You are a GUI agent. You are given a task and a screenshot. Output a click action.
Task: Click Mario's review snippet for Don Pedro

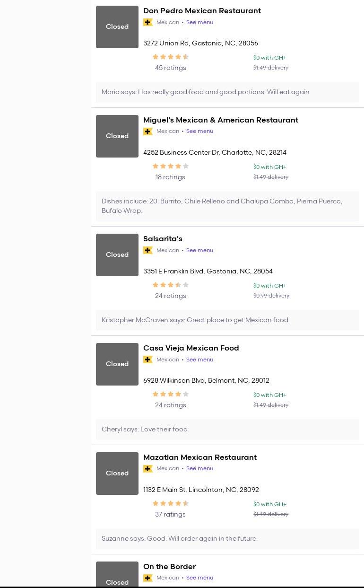pyautogui.click(x=205, y=92)
